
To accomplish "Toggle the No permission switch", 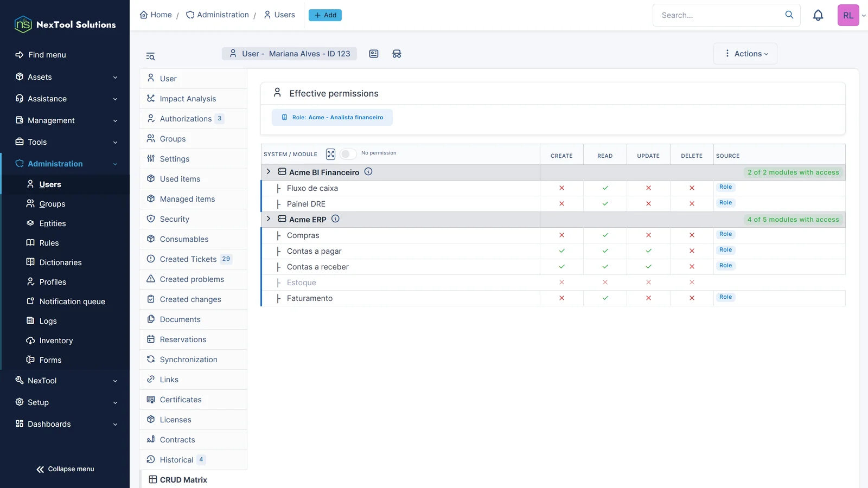I will [x=348, y=154].
